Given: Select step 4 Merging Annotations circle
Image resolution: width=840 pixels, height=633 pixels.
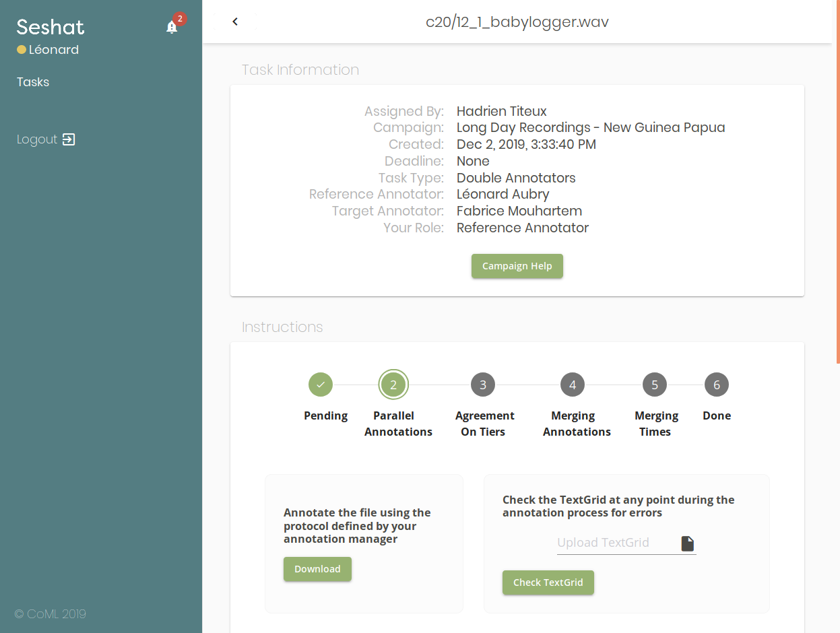Looking at the screenshot, I should tap(573, 385).
